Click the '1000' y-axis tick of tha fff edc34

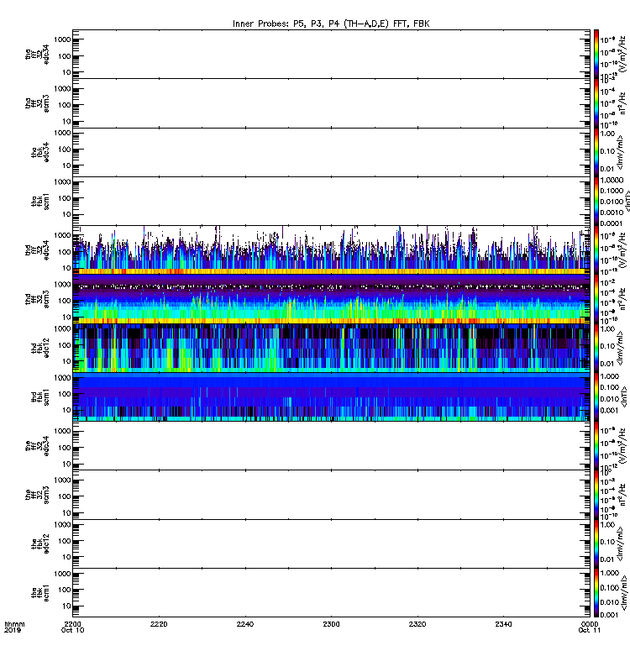click(62, 39)
